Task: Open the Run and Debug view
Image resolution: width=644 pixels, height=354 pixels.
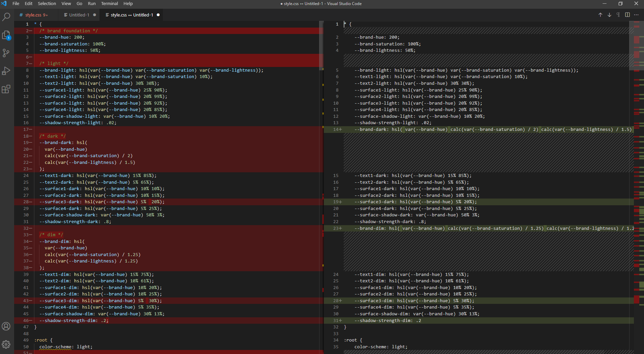Action: coord(6,71)
